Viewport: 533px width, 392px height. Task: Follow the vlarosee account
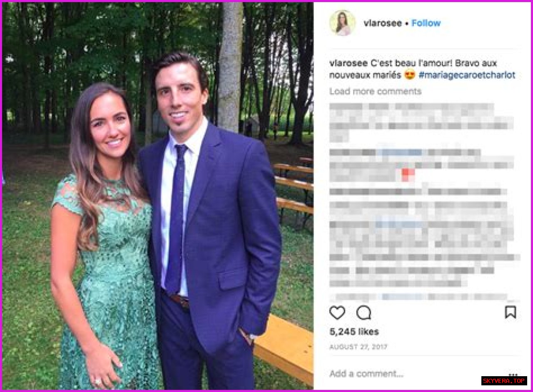coord(426,23)
